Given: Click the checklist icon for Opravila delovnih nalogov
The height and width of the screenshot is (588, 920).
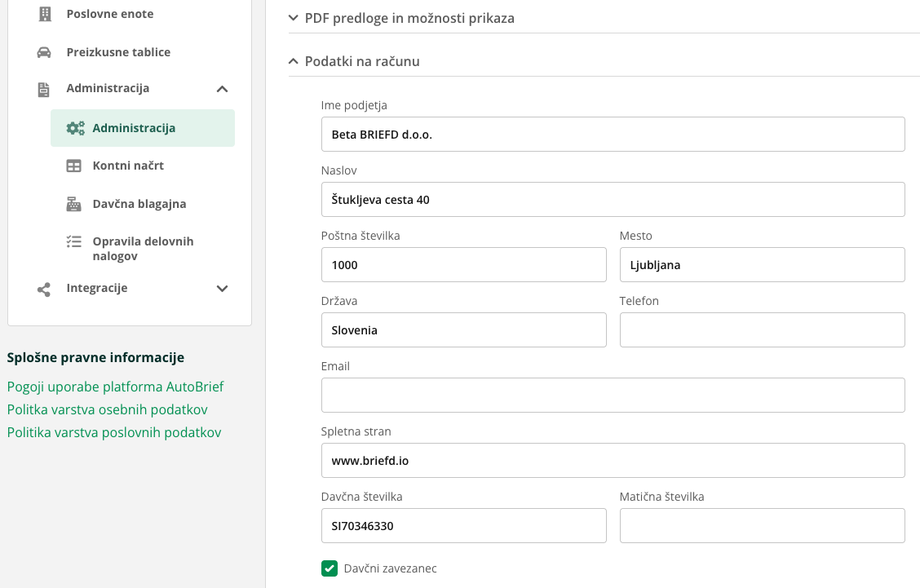Looking at the screenshot, I should pyautogui.click(x=73, y=241).
